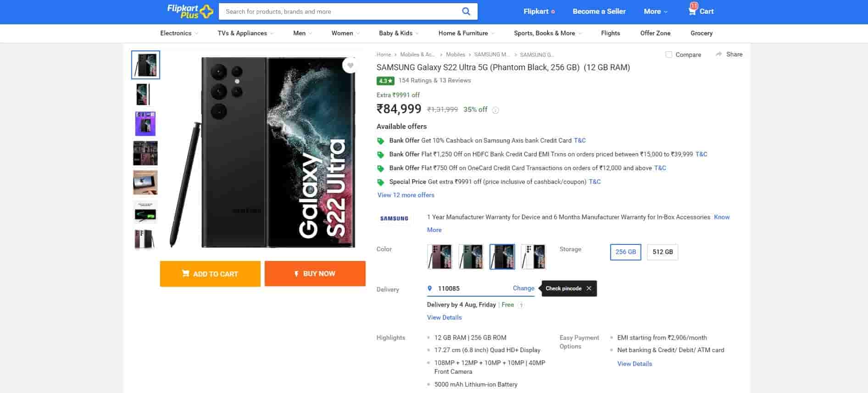Expand the More dropdown in header

[655, 11]
